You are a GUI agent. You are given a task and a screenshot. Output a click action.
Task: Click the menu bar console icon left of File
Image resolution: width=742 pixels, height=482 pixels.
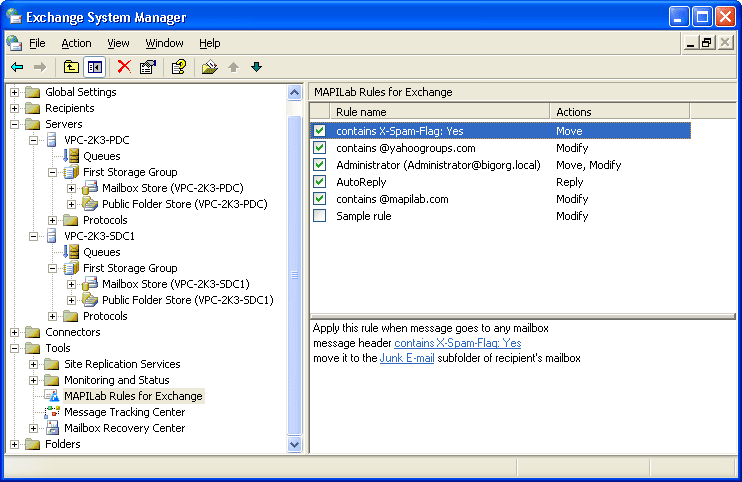coord(14,43)
